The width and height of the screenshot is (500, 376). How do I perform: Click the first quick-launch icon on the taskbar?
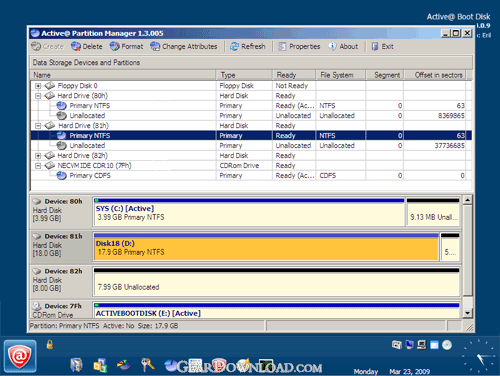click(76, 365)
